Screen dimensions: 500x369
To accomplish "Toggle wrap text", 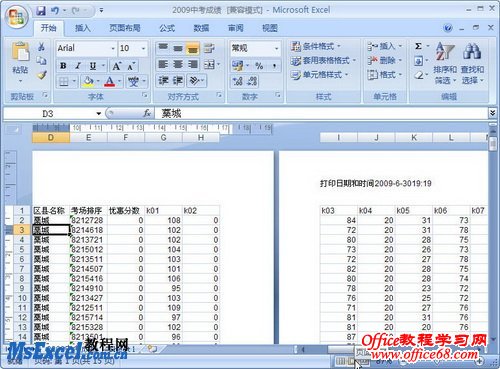I will (209, 48).
